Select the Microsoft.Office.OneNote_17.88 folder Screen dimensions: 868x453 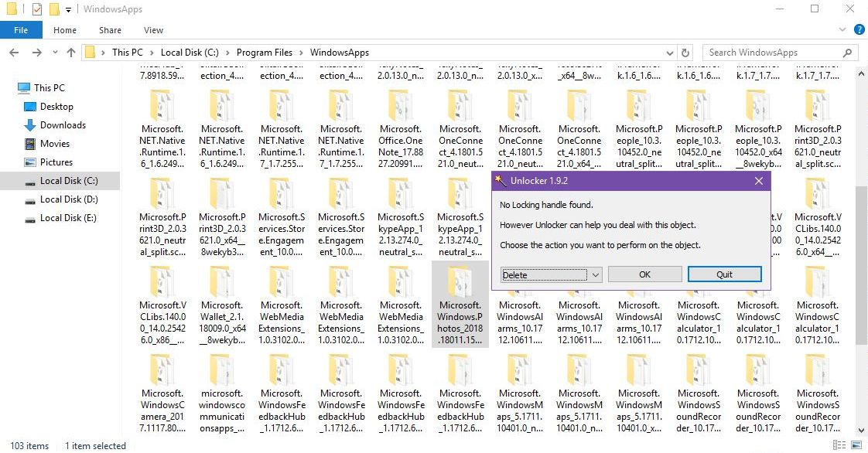click(400, 128)
